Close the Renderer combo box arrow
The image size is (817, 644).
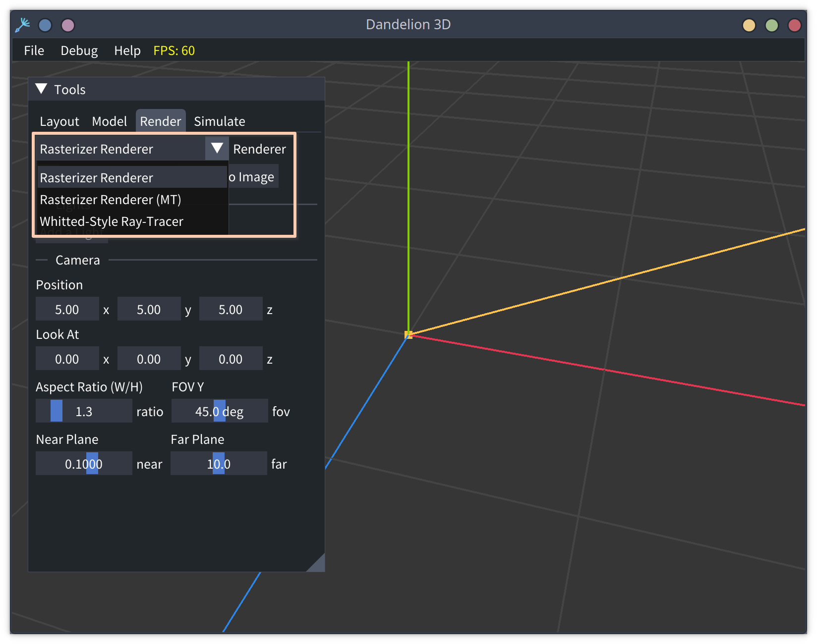tap(217, 149)
